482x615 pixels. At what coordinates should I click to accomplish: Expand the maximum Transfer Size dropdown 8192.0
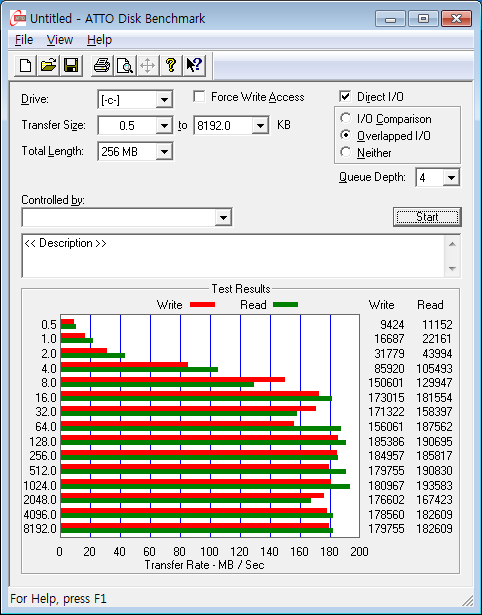pos(260,126)
